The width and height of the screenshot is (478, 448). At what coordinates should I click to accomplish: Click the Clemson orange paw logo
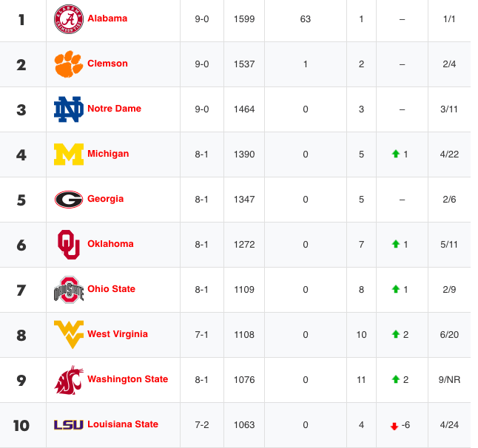pos(69,64)
